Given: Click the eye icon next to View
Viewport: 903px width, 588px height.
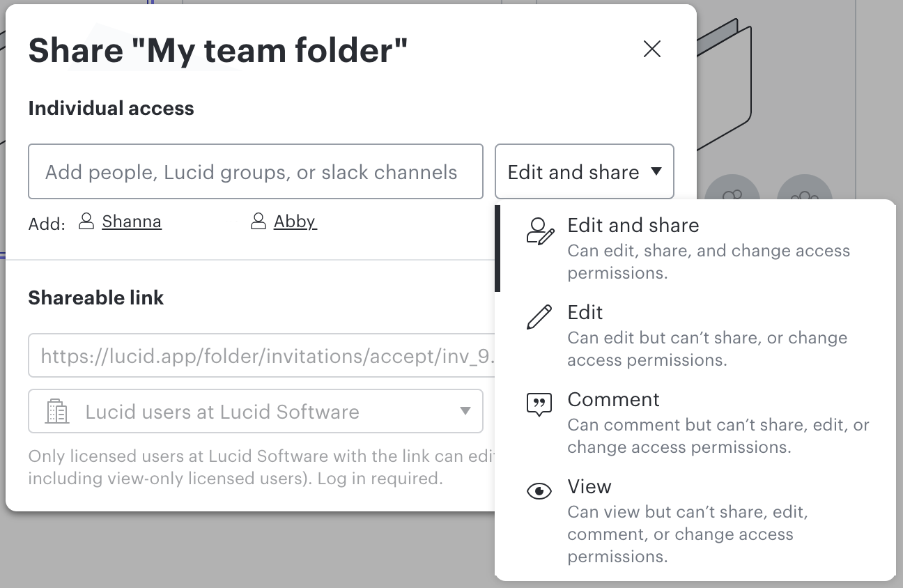Looking at the screenshot, I should coord(539,491).
